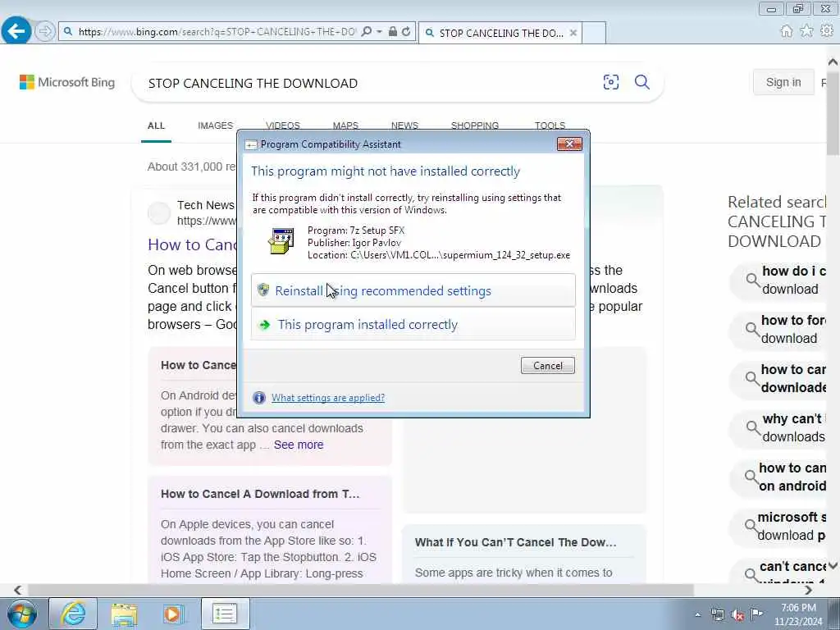Refresh the Bing page
The height and width of the screenshot is (630, 840).
406,32
